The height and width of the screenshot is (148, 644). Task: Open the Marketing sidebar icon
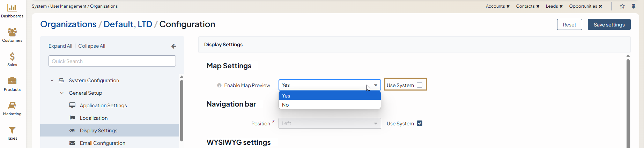pos(12,106)
